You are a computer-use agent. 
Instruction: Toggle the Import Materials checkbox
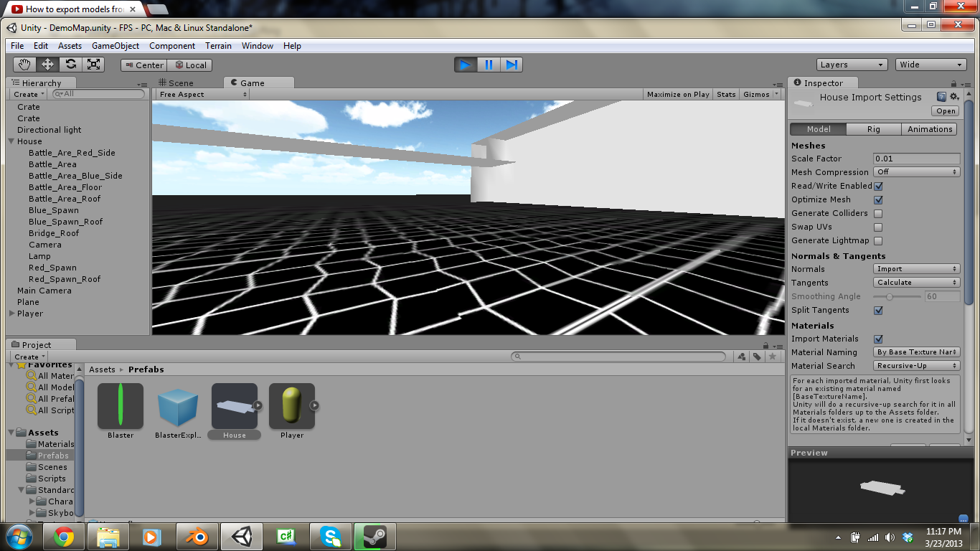878,339
